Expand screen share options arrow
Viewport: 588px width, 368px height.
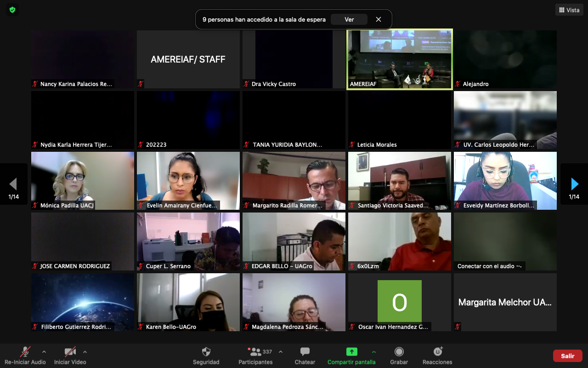(x=374, y=352)
